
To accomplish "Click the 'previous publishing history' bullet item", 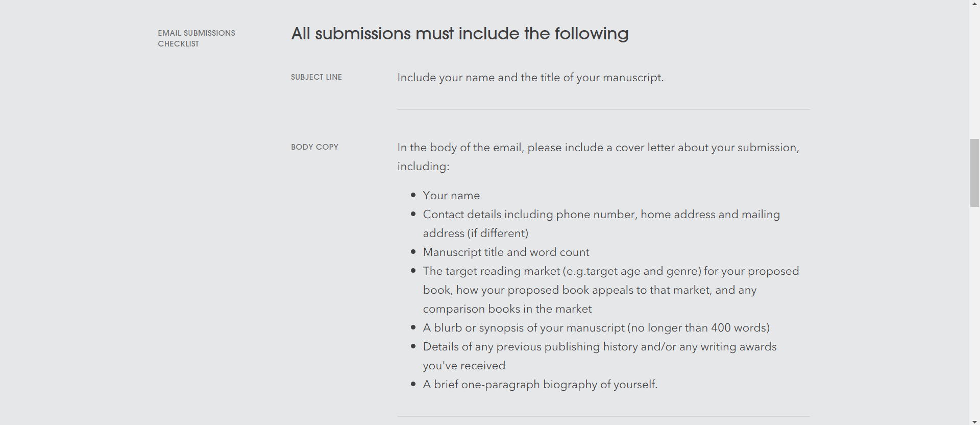I will [600, 356].
